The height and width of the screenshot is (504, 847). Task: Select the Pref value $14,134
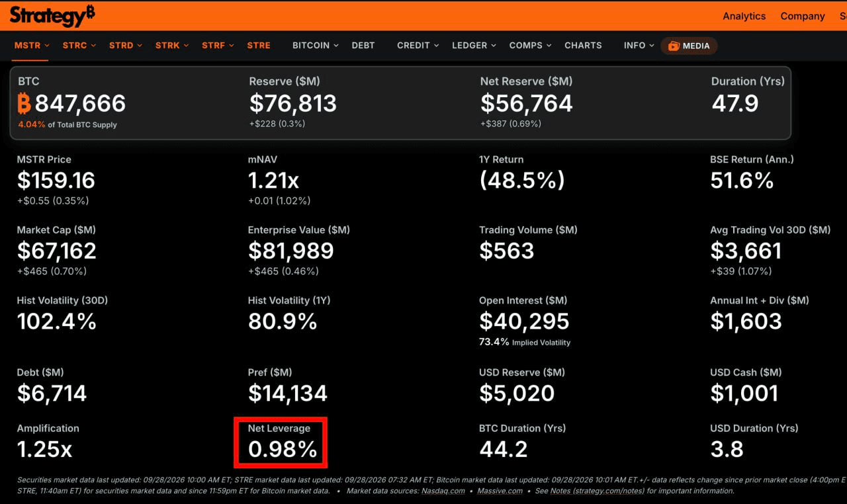pyautogui.click(x=288, y=394)
